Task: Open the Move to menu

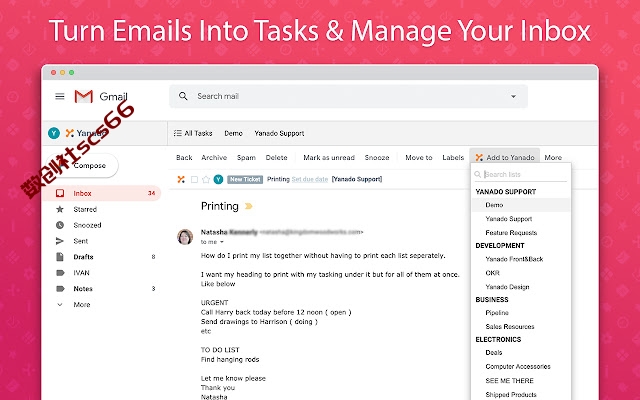Action: click(x=419, y=158)
